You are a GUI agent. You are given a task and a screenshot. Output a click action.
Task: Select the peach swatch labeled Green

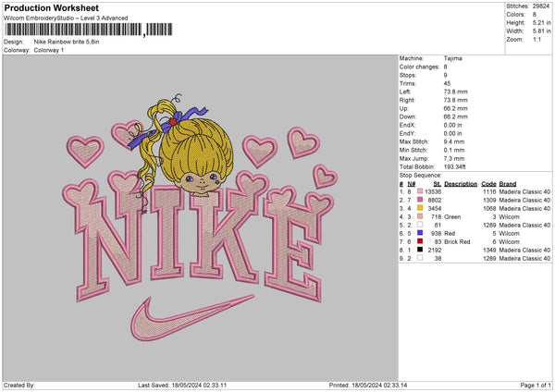pos(420,216)
